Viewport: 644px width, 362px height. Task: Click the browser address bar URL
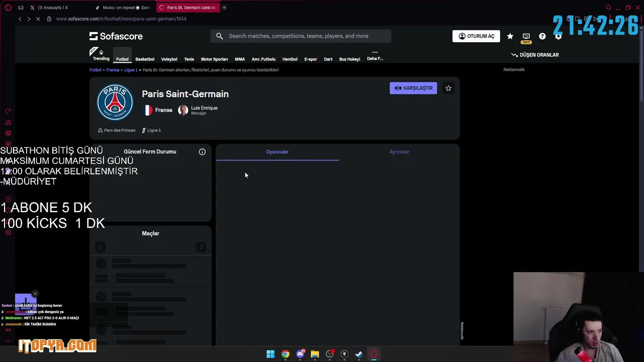click(121, 19)
